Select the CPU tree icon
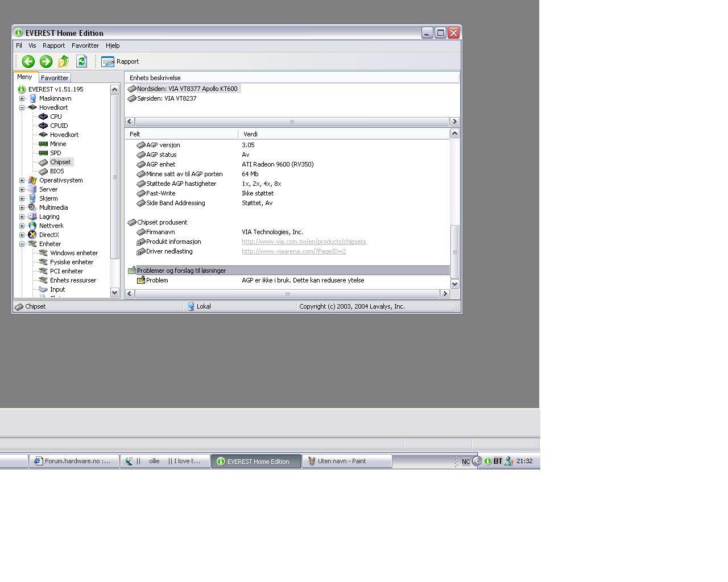This screenshot has height=582, width=728. (43, 117)
